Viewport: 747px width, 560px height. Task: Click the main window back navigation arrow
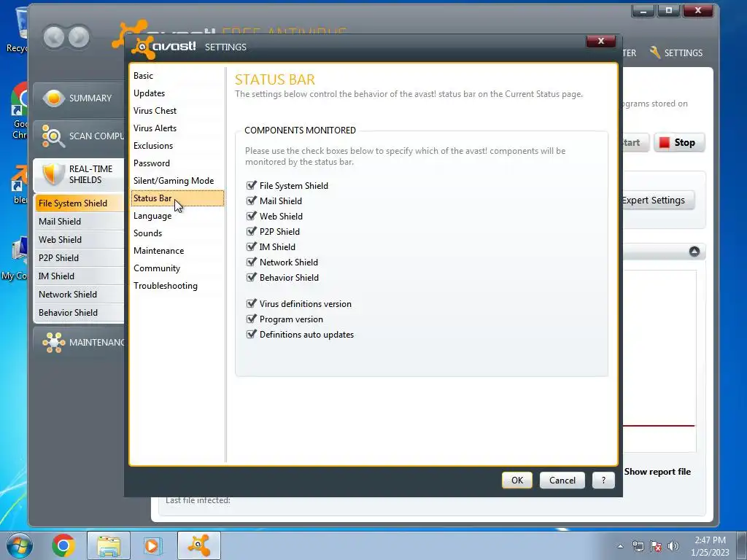pos(53,37)
